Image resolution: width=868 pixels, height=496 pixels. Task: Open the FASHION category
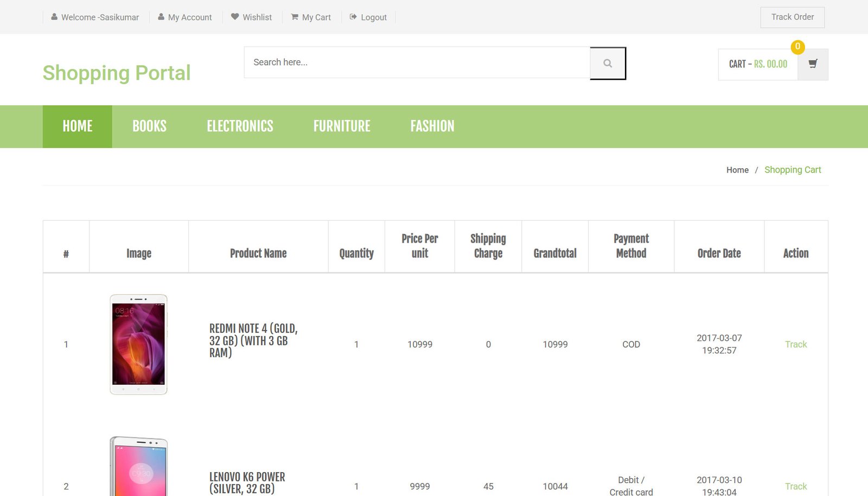[x=432, y=126]
